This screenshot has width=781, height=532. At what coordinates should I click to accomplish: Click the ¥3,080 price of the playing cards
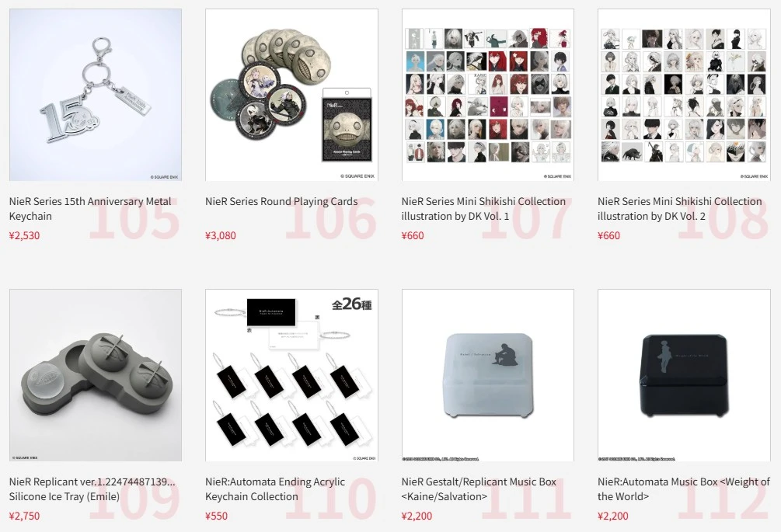(221, 235)
